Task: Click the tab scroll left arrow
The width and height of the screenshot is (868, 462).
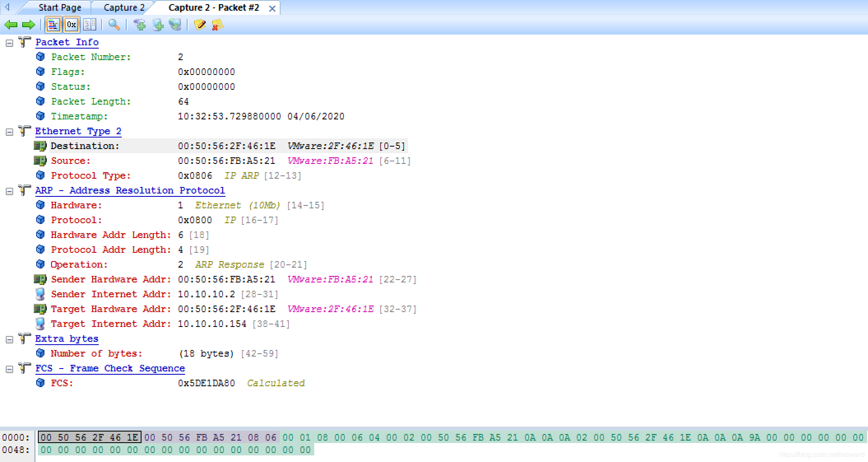Action: pos(7,7)
